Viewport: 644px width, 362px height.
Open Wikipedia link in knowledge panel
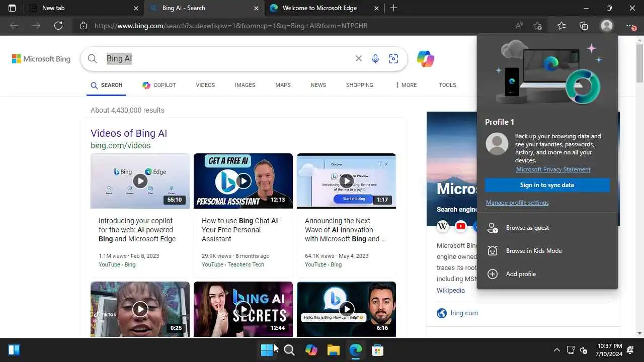pos(451,291)
